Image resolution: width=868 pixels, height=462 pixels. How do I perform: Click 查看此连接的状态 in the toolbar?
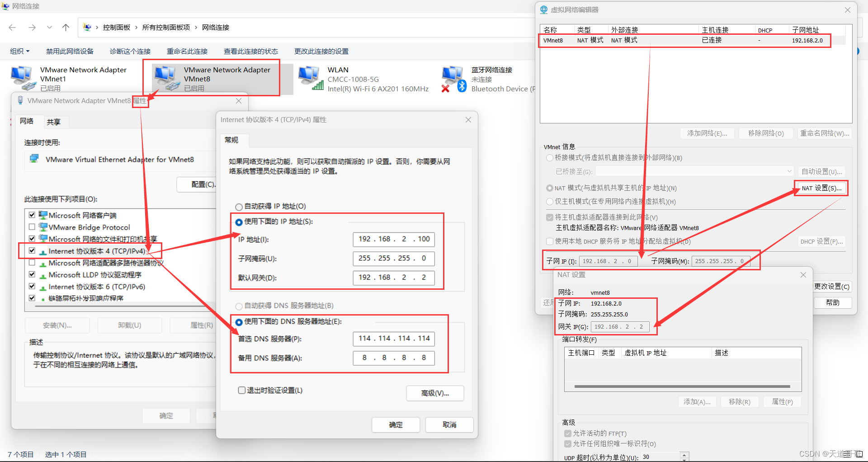(x=251, y=52)
